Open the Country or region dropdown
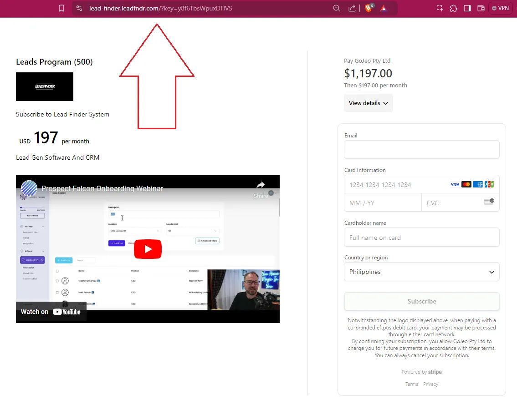 point(421,272)
